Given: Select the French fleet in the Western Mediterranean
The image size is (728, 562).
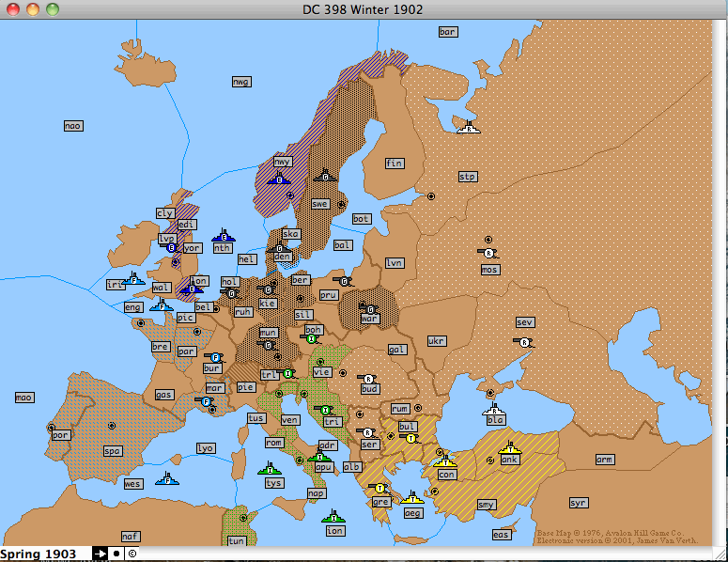Looking at the screenshot, I should tap(167, 479).
